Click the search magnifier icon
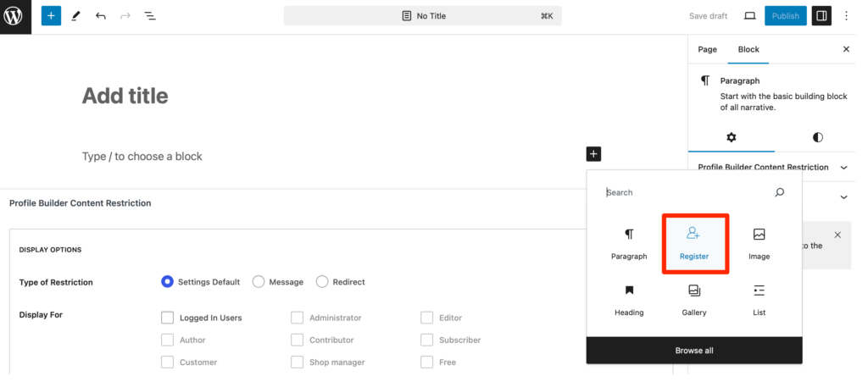Screen dimensions: 868x387 pos(780,192)
